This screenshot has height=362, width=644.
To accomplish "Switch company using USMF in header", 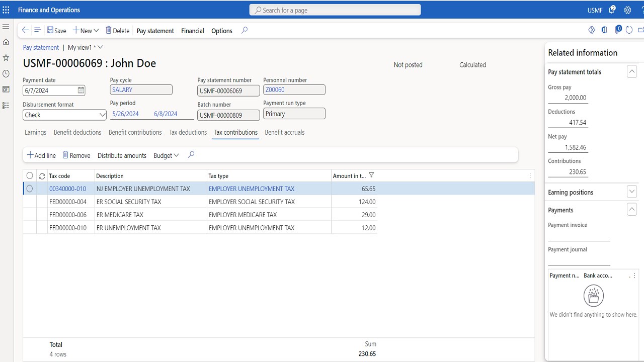I will [x=595, y=10].
